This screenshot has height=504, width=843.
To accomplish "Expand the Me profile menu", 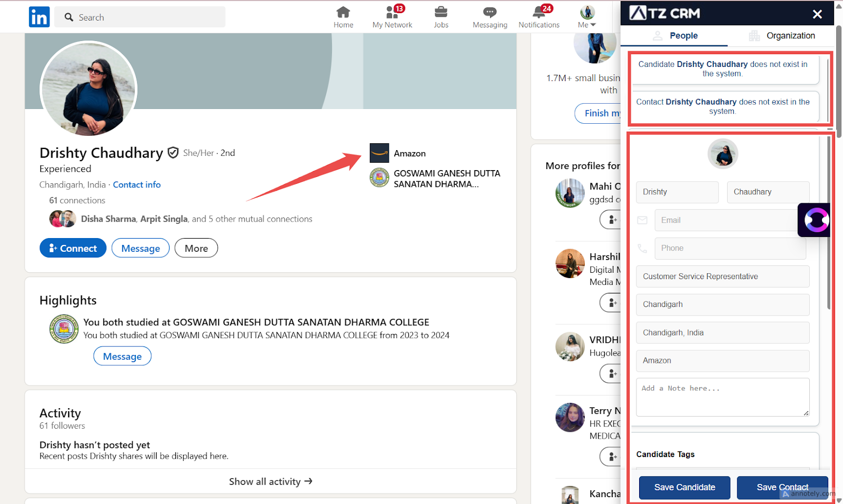I will click(x=587, y=17).
